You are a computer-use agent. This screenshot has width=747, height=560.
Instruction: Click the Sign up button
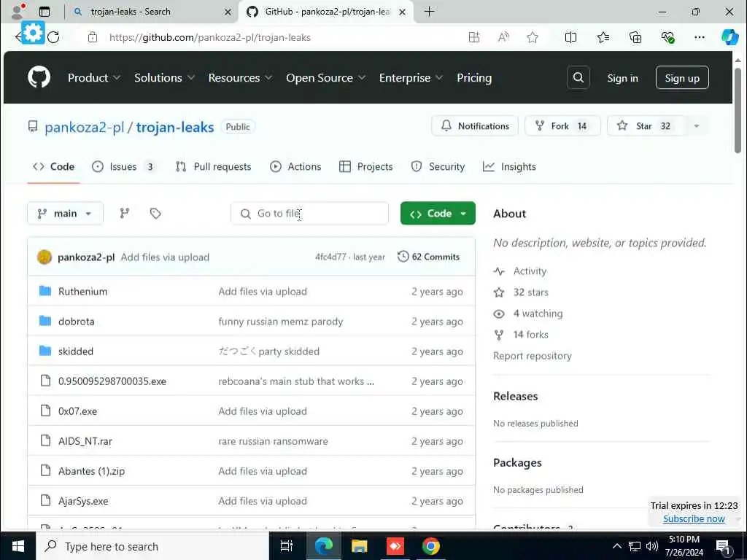click(x=682, y=77)
